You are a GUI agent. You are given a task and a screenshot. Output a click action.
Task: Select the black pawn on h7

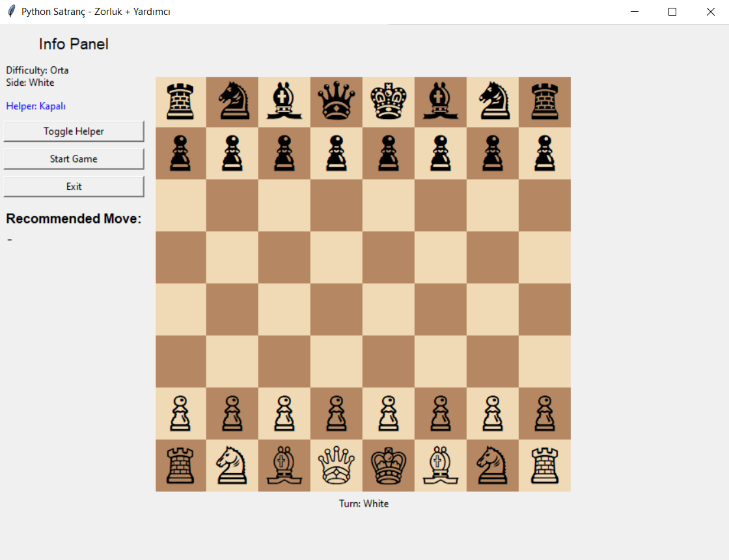click(545, 153)
